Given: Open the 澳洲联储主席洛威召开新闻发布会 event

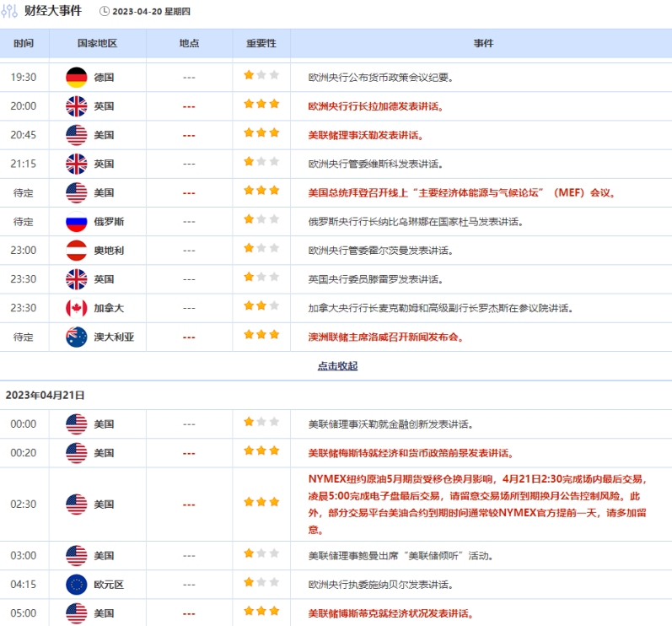Looking at the screenshot, I should coord(385,337).
